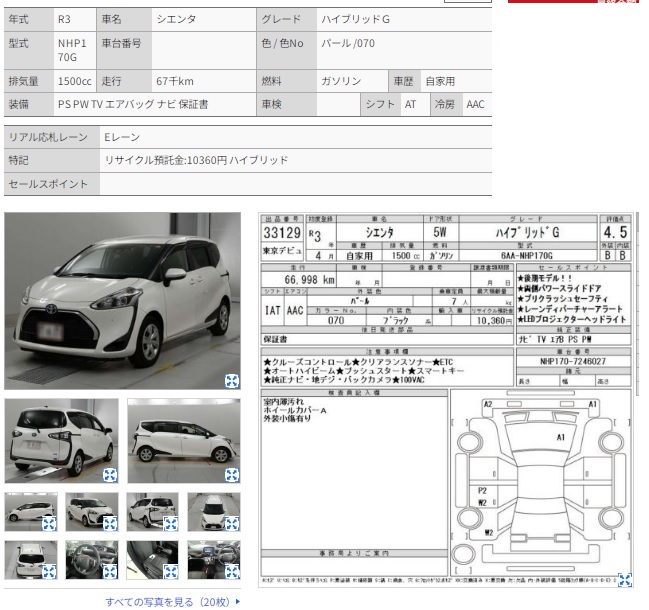Click the 66,998 km mileage on the auction sheet
The height and width of the screenshot is (610, 649).
[x=309, y=280]
